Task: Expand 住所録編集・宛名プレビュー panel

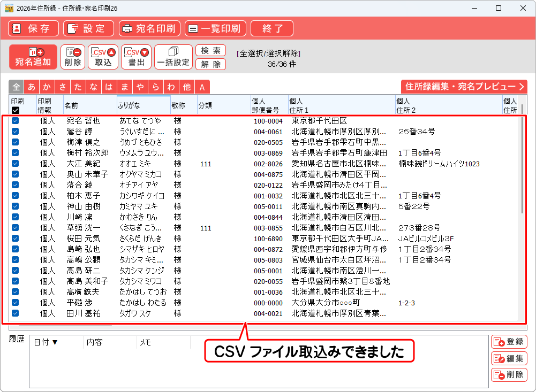Action: 464,87
